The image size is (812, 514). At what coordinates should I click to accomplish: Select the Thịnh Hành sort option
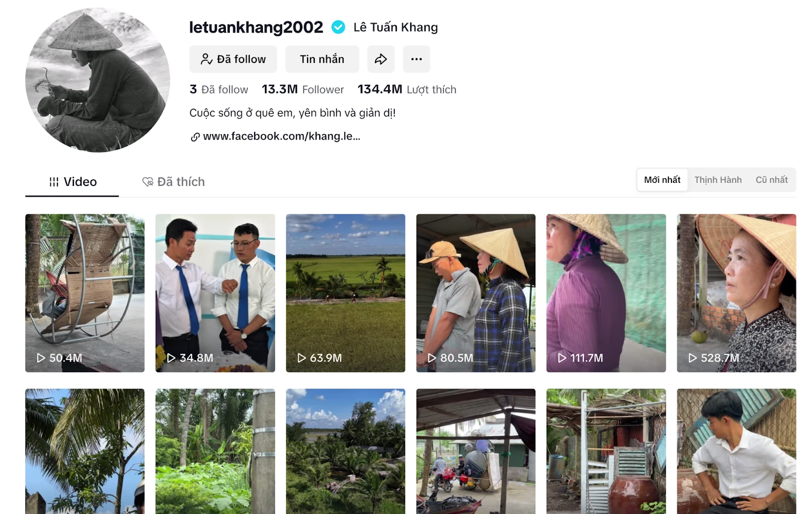pos(718,180)
